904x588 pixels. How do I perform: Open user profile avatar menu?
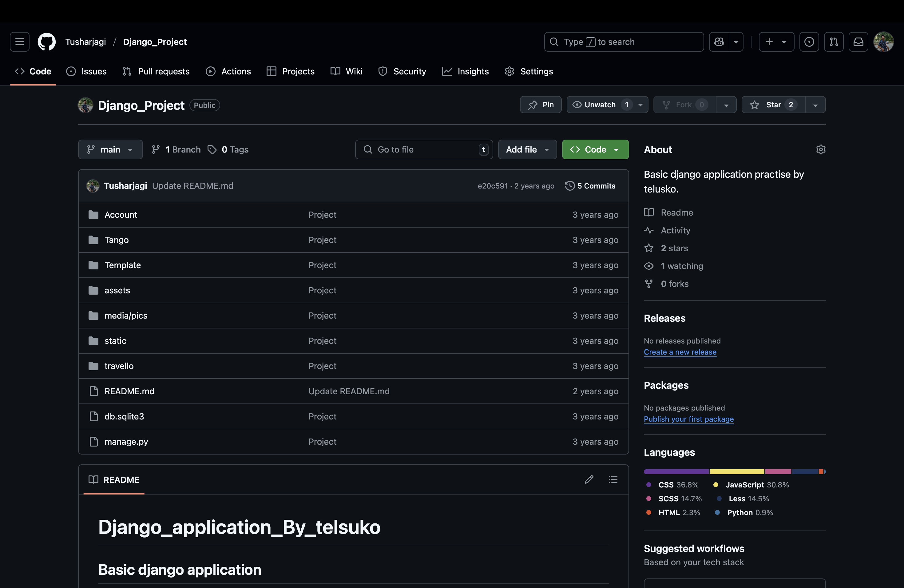point(883,42)
